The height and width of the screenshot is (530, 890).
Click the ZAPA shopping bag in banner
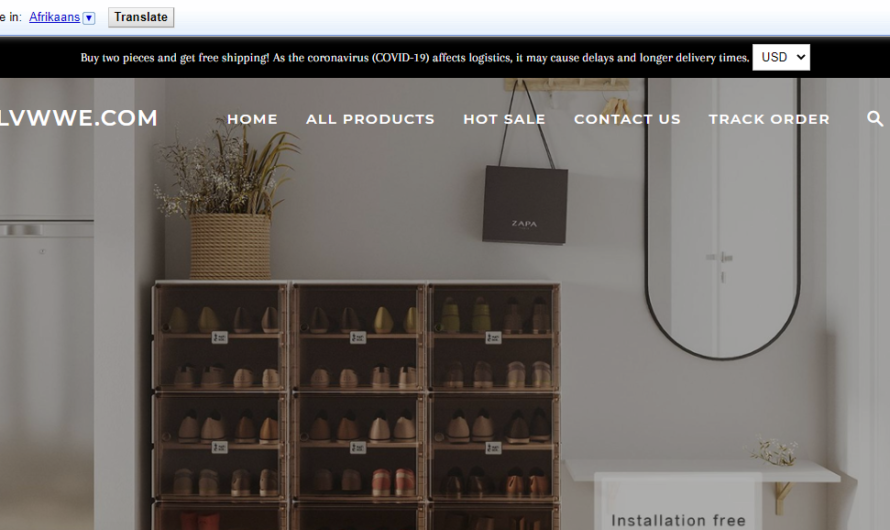[524, 205]
